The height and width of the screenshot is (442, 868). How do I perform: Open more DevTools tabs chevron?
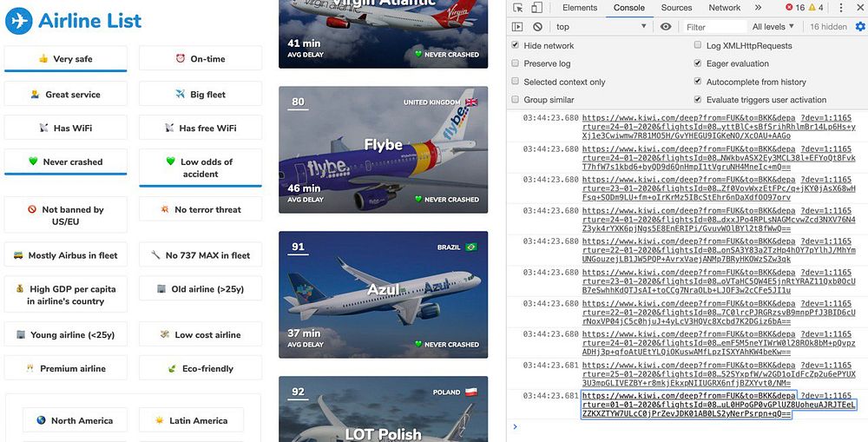coord(758,8)
